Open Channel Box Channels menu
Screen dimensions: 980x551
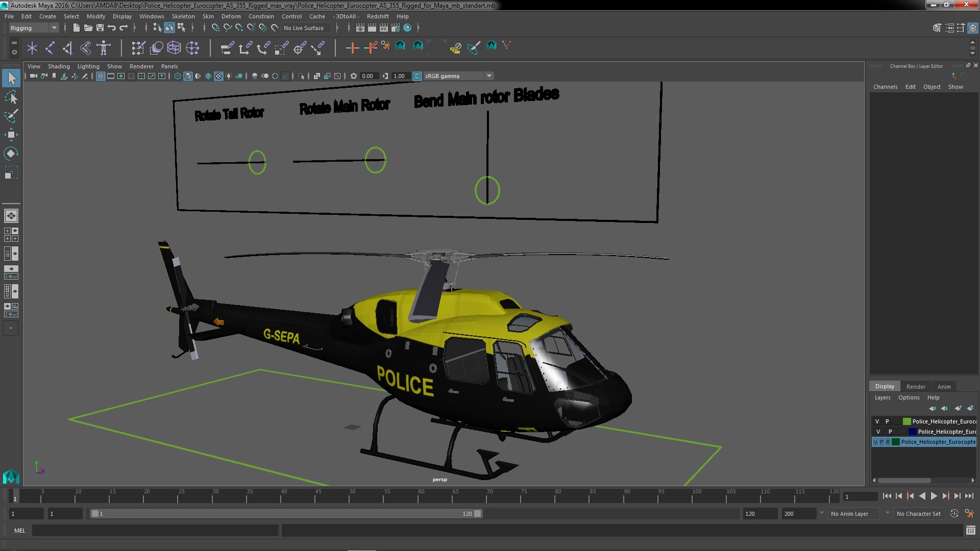pyautogui.click(x=885, y=87)
